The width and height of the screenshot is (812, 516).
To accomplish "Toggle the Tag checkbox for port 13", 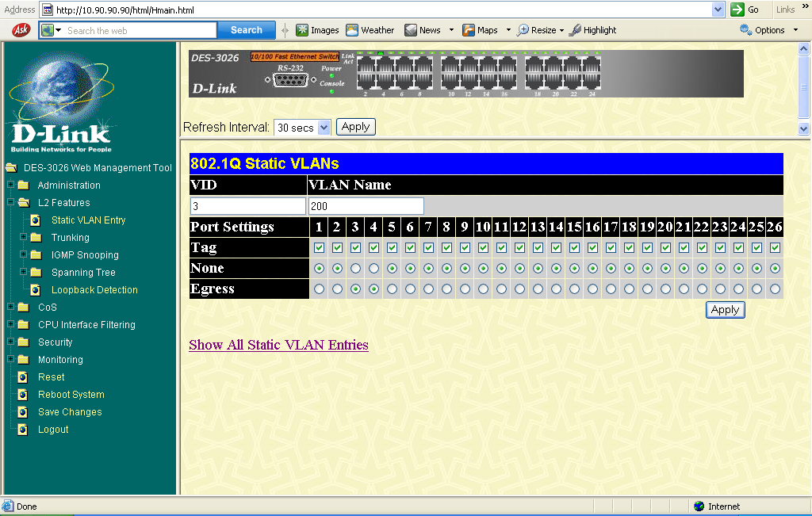I will point(538,248).
